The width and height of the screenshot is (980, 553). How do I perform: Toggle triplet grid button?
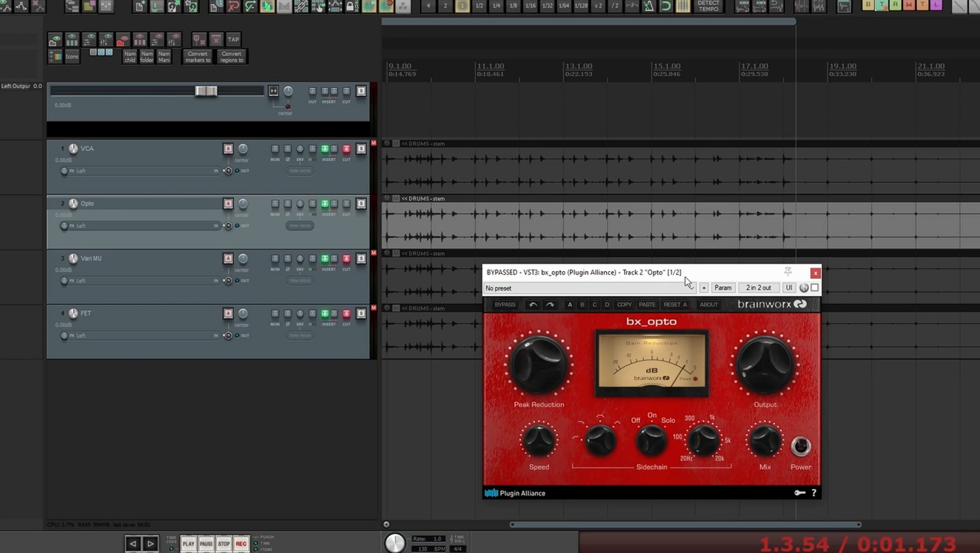tap(632, 6)
